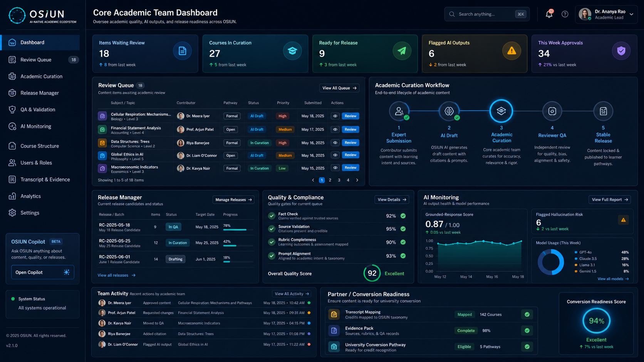Viewport: 644px width, 362px height.
Task: Open Manage Releases arrow button
Action: pyautogui.click(x=233, y=200)
